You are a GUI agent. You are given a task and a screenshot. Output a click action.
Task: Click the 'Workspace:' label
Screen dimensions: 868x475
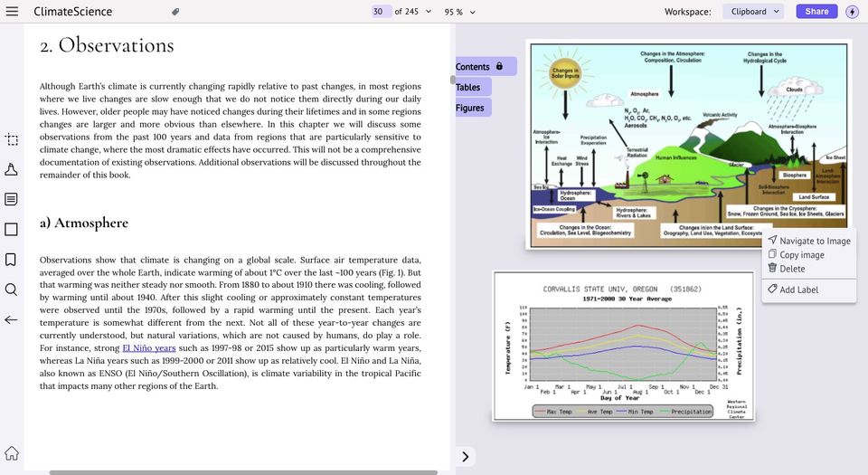(x=688, y=12)
